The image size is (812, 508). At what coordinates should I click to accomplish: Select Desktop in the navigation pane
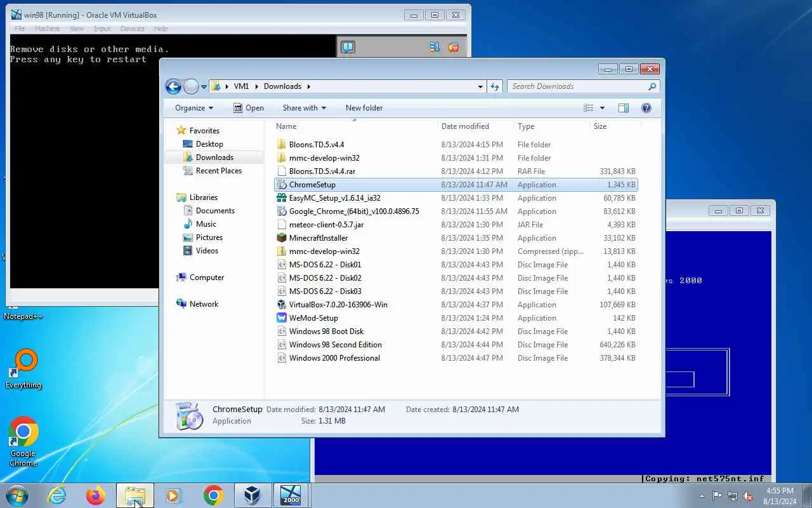(x=209, y=144)
